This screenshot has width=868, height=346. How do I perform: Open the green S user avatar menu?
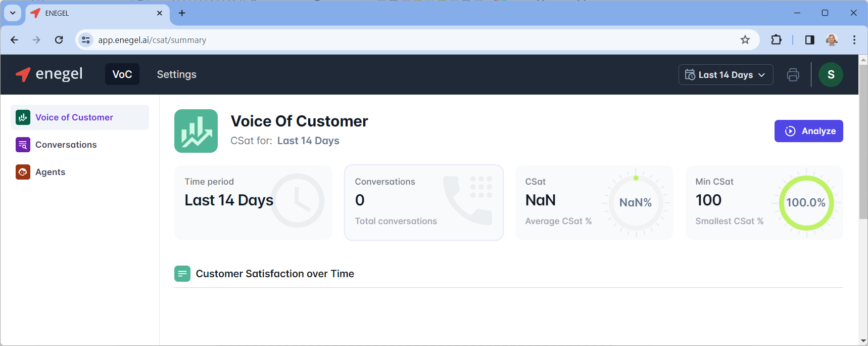coord(831,75)
